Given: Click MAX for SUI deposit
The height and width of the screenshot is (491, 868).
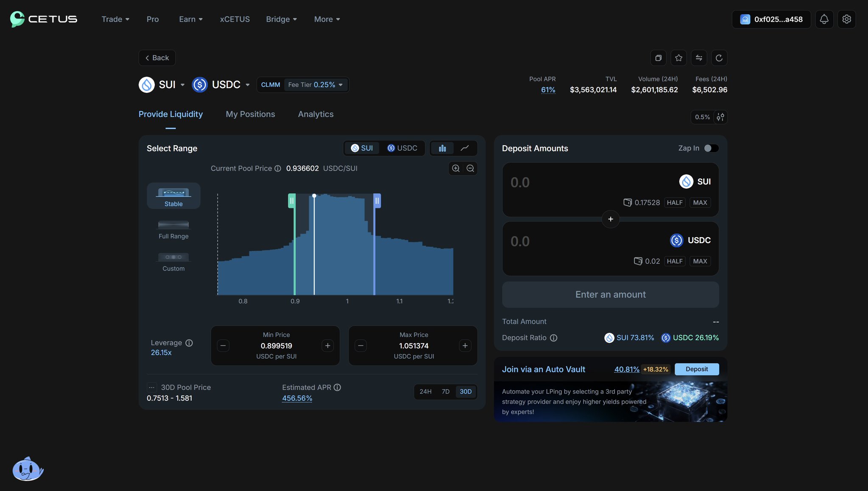Looking at the screenshot, I should click(x=700, y=203).
